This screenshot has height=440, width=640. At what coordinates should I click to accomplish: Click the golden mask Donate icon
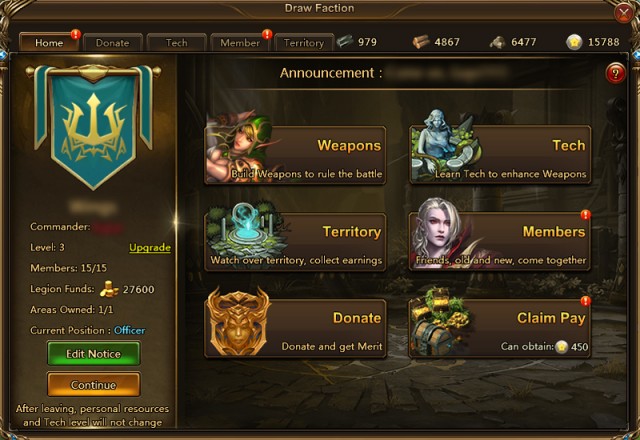click(238, 321)
